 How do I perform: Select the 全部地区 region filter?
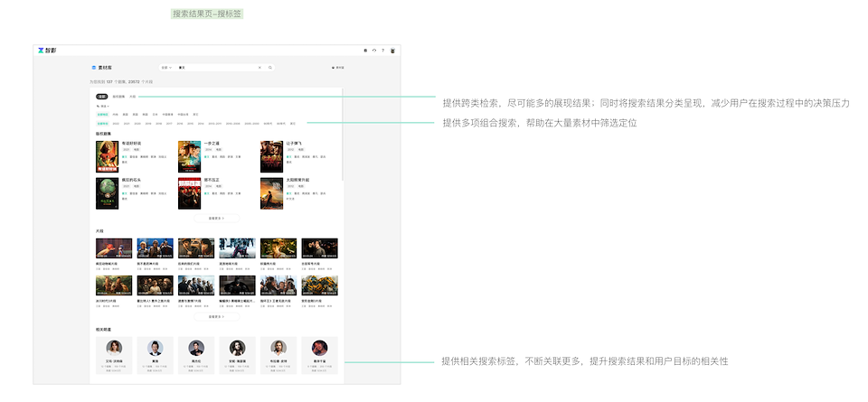click(102, 115)
